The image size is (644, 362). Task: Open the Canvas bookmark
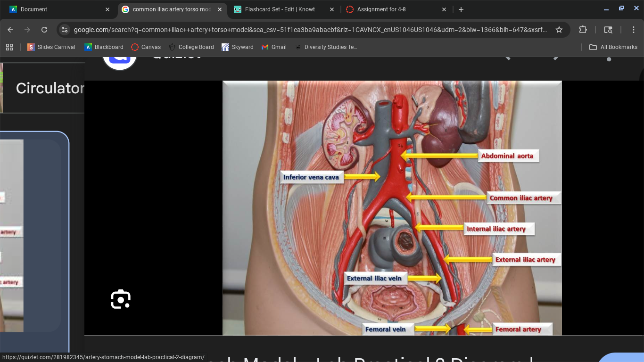146,47
